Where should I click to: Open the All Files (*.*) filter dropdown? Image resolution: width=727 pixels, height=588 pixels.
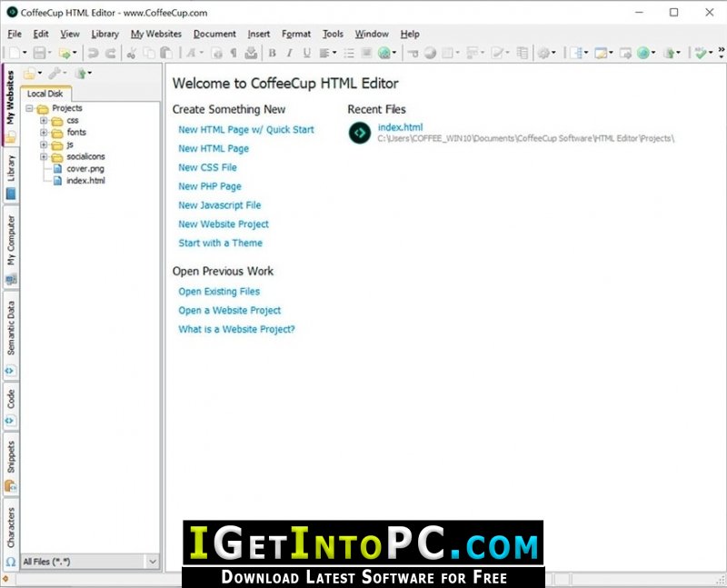tap(153, 562)
